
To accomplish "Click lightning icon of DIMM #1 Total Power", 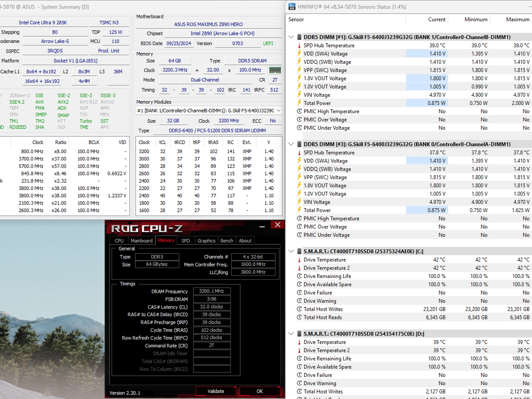I will tap(299, 103).
